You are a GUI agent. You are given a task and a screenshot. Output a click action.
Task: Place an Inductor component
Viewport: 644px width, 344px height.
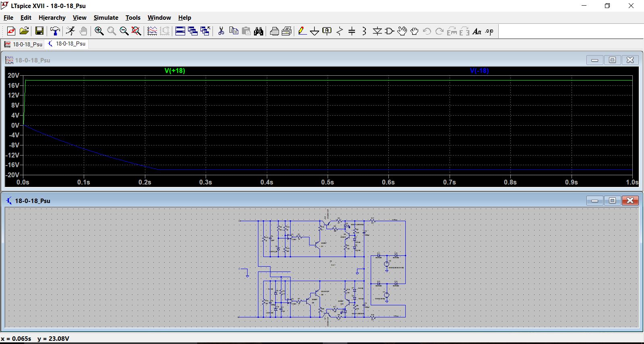365,31
